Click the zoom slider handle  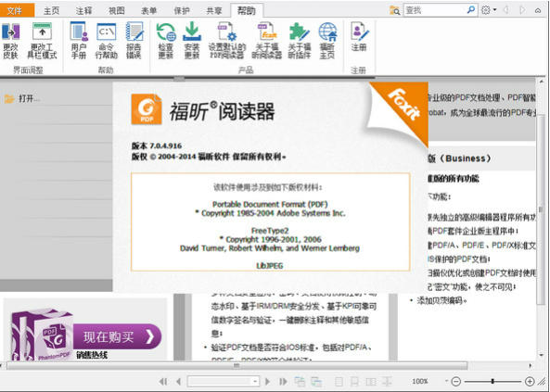tap(492, 381)
